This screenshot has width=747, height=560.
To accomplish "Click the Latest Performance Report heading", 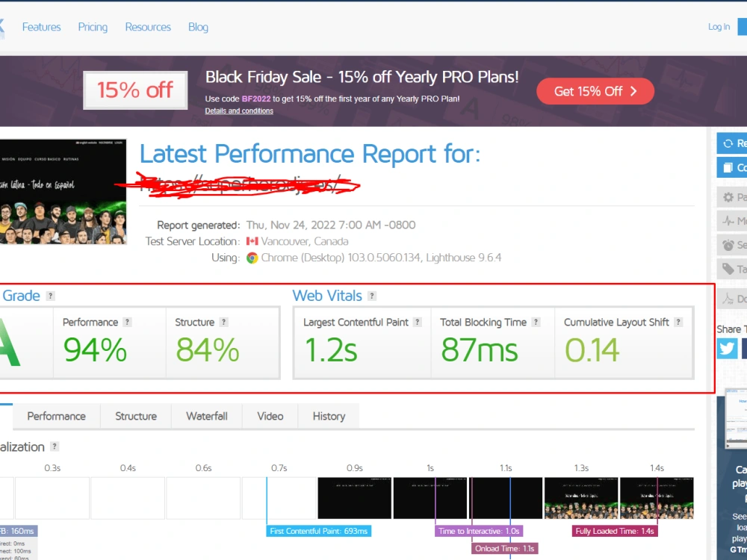I will pos(310,155).
